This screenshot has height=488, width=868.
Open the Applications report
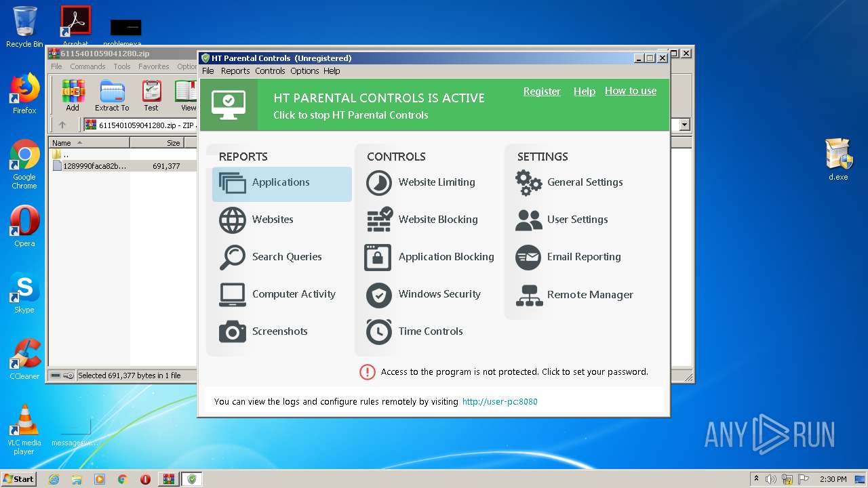pyautogui.click(x=281, y=183)
